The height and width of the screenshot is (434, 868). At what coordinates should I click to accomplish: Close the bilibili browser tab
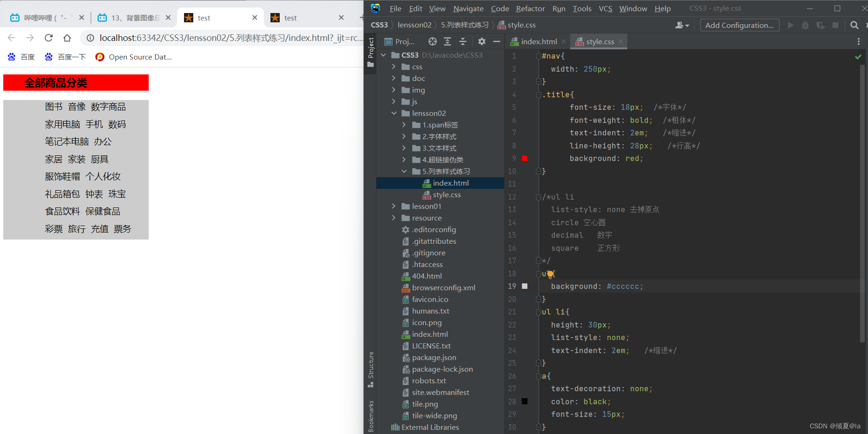(x=82, y=18)
